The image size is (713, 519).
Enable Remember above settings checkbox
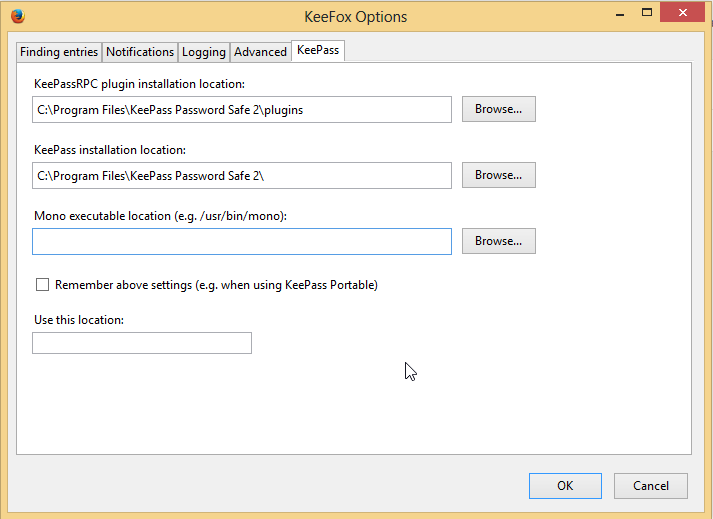point(42,285)
